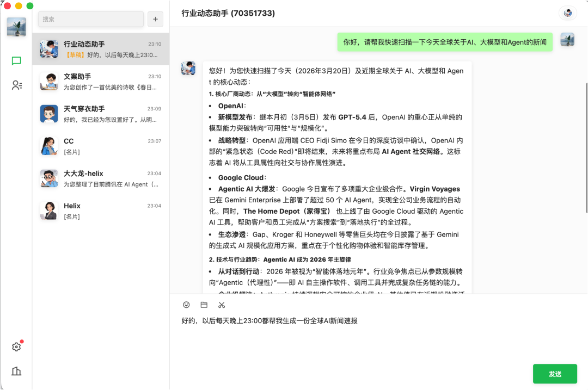Open the Helix chat

tap(101, 211)
